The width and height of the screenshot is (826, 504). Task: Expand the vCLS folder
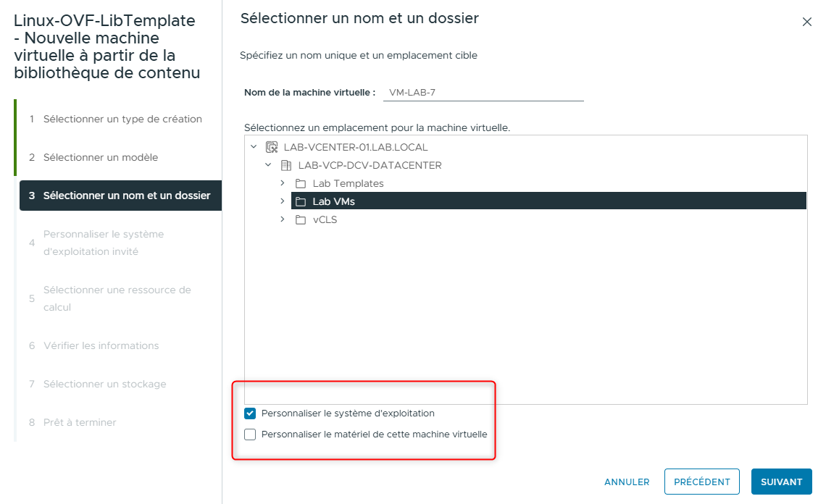pyautogui.click(x=283, y=219)
